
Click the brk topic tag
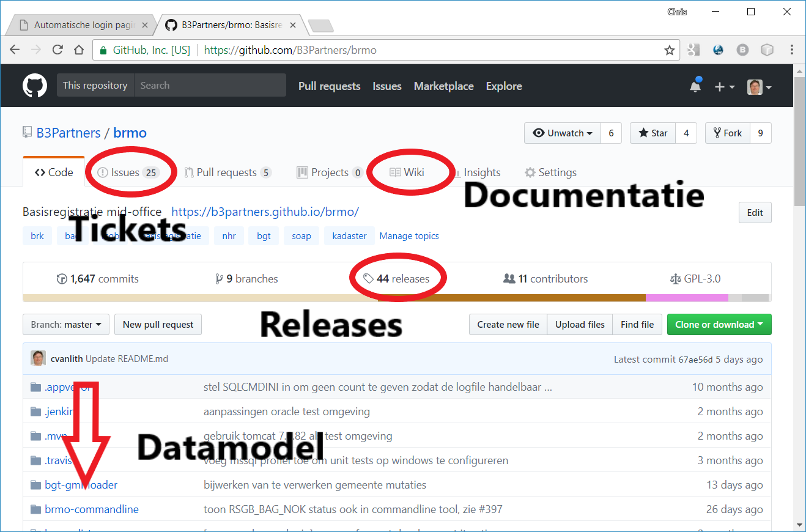(x=37, y=236)
